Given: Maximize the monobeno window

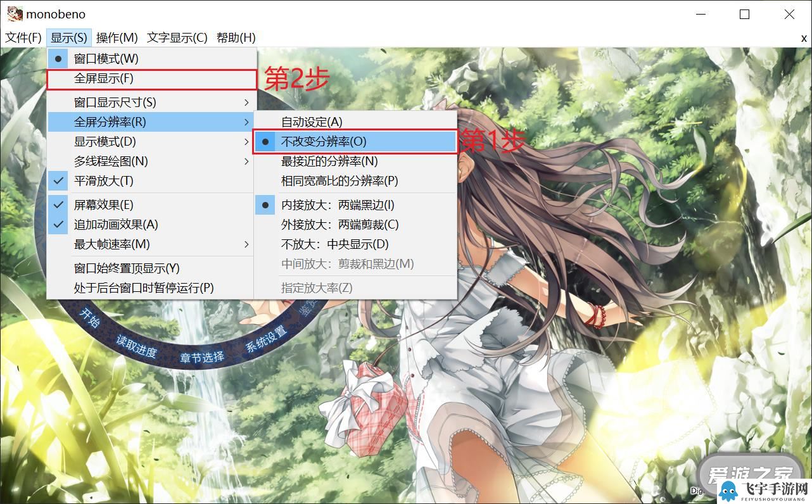Looking at the screenshot, I should [744, 14].
